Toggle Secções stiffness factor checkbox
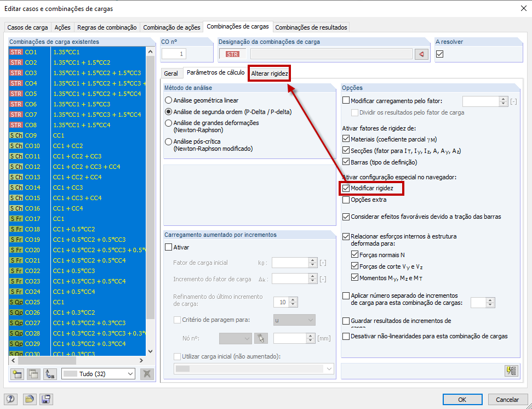The width and height of the screenshot is (532, 409). click(x=346, y=150)
